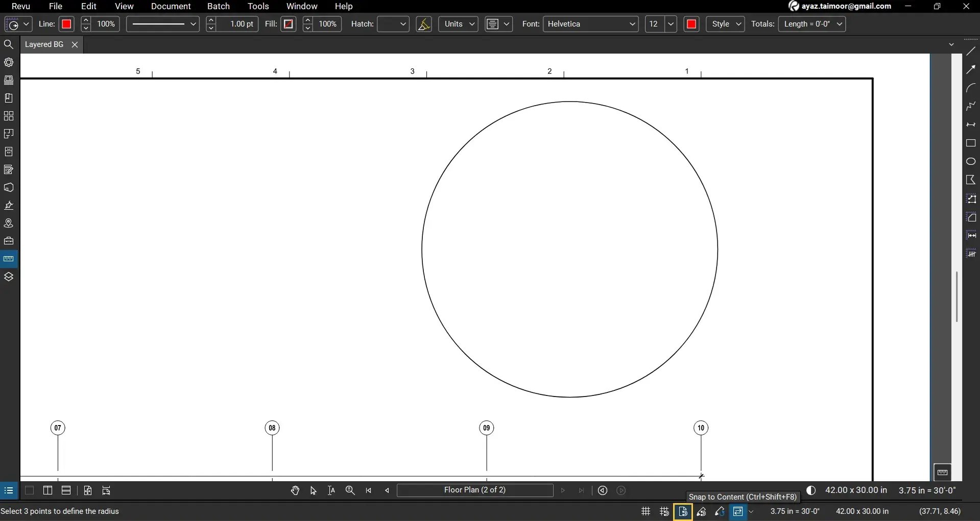The height and width of the screenshot is (521, 980).
Task: Toggle single page view mode
Action: click(x=29, y=490)
